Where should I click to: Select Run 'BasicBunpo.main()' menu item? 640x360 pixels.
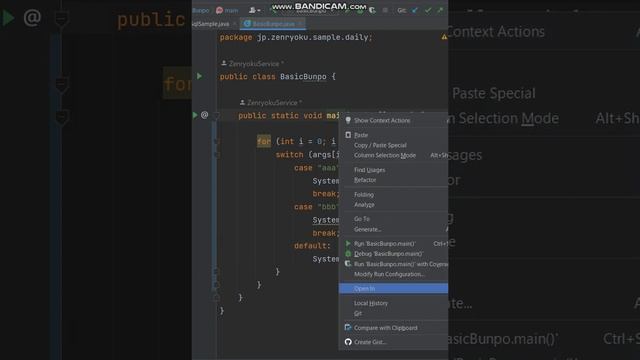point(393,244)
